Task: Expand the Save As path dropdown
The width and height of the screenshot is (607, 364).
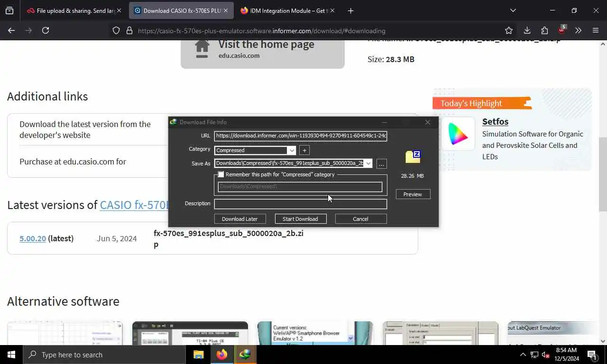Action: [368, 164]
